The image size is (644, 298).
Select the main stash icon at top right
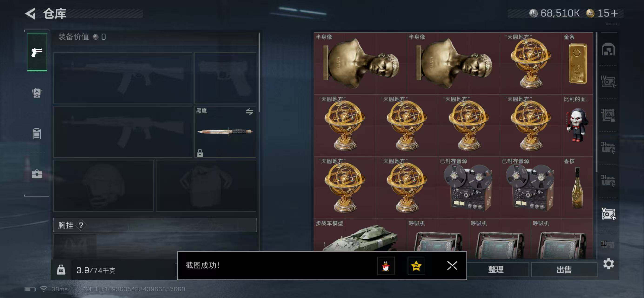coord(608,49)
